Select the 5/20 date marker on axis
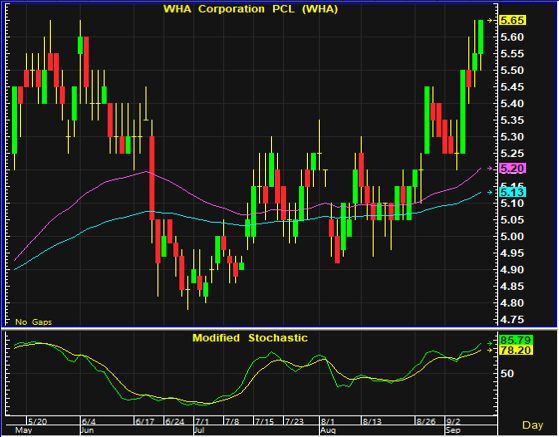Image resolution: width=559 pixels, height=437 pixels. (37, 421)
